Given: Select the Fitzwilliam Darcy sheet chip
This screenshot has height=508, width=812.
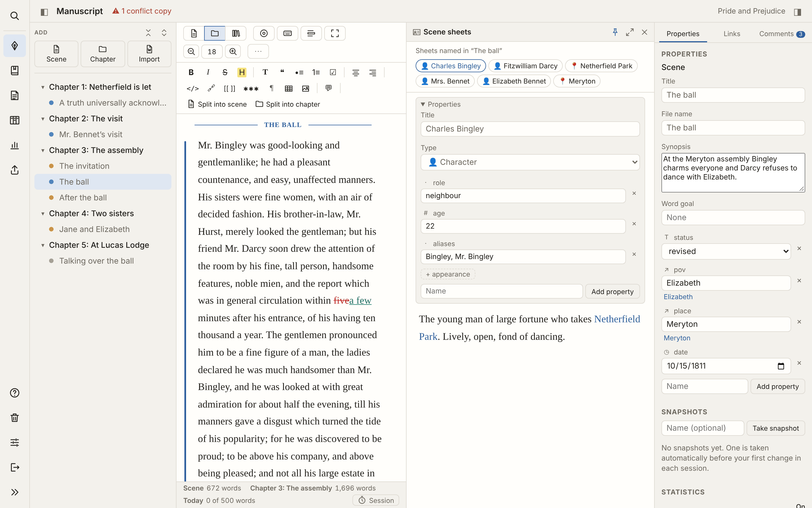Looking at the screenshot, I should pos(525,66).
